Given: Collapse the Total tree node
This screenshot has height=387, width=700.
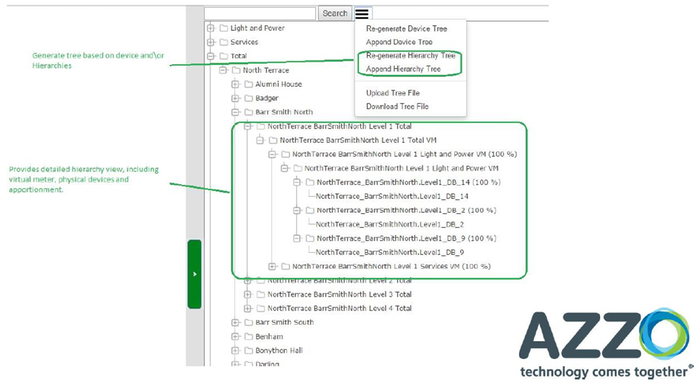Looking at the screenshot, I should click(211, 56).
